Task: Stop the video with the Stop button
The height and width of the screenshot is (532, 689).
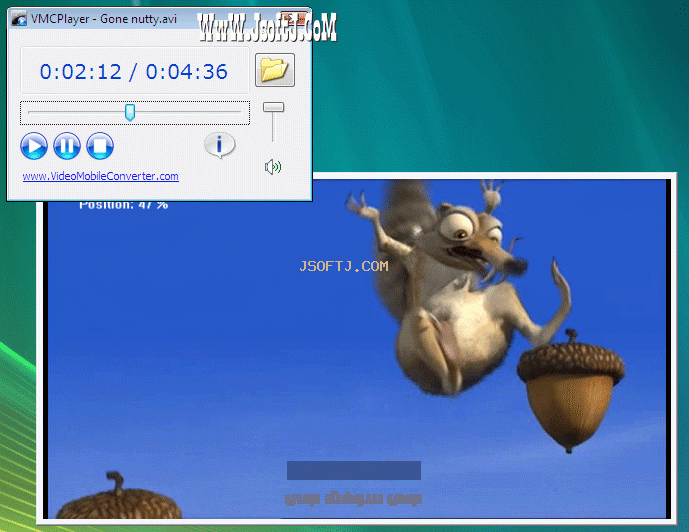Action: (100, 146)
